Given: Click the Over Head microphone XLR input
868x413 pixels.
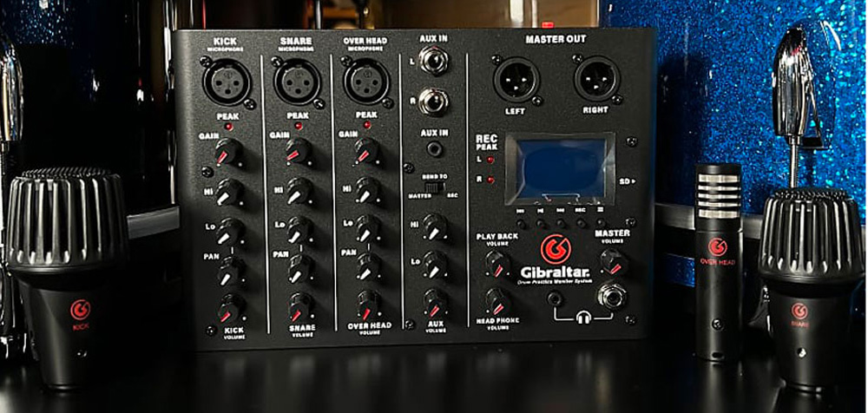Looking at the screenshot, I should click(366, 83).
